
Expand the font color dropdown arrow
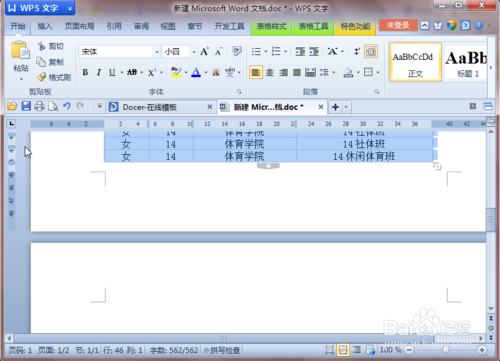point(206,72)
